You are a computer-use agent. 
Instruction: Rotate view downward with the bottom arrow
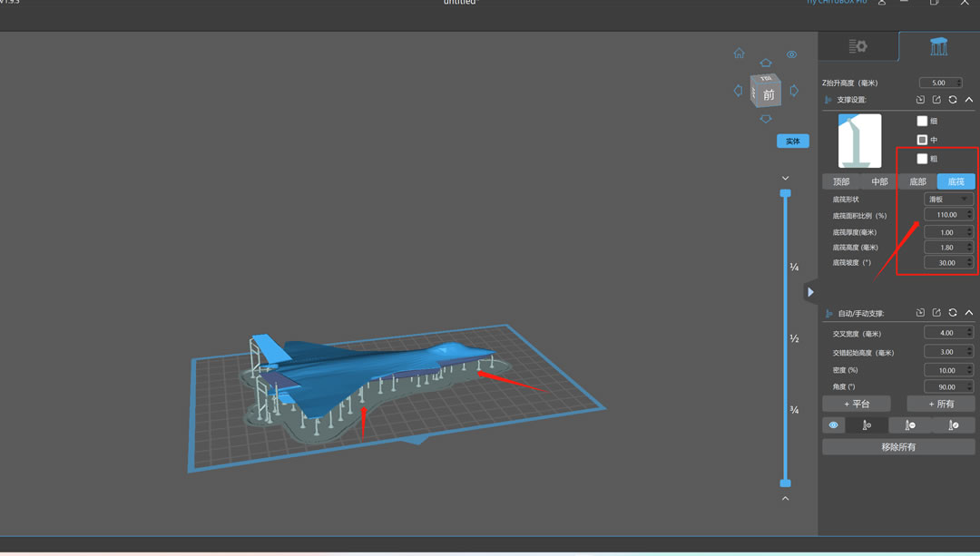(766, 119)
